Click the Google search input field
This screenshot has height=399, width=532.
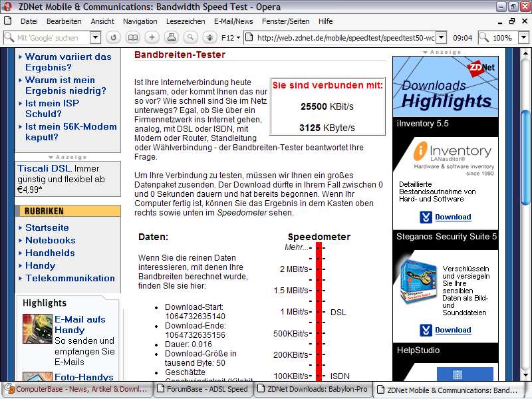[53, 37]
